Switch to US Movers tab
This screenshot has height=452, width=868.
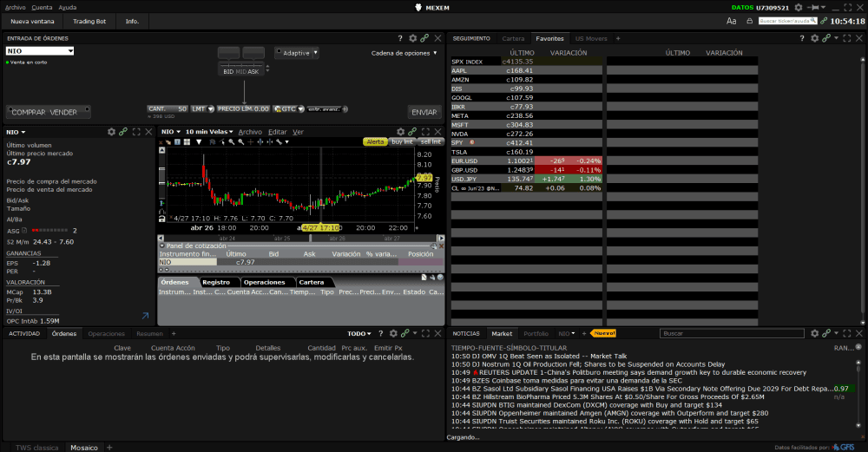(591, 38)
